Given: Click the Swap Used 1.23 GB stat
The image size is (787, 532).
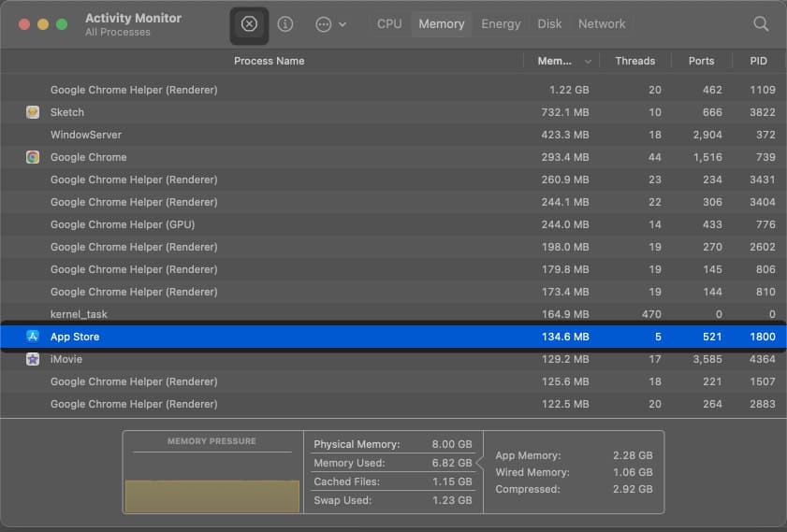Looking at the screenshot, I should tap(392, 500).
